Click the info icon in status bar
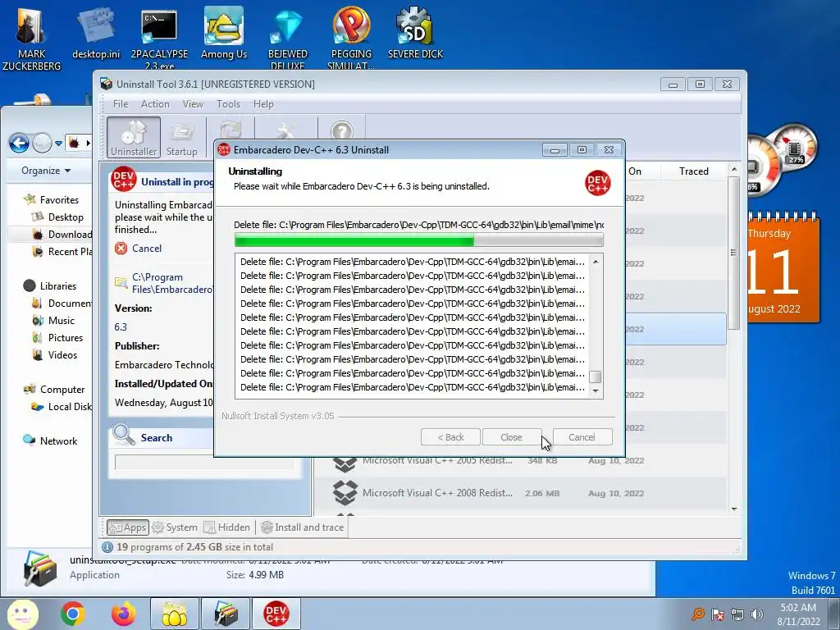840x630 pixels. (x=107, y=547)
